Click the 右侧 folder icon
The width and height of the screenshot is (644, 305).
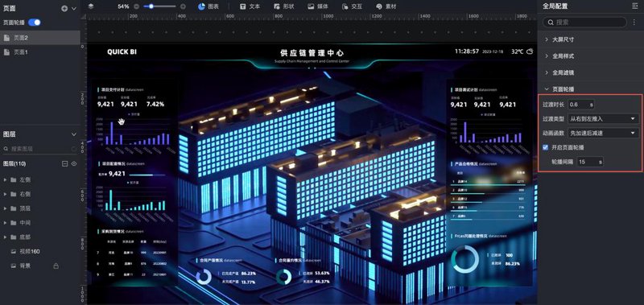pyautogui.click(x=13, y=194)
